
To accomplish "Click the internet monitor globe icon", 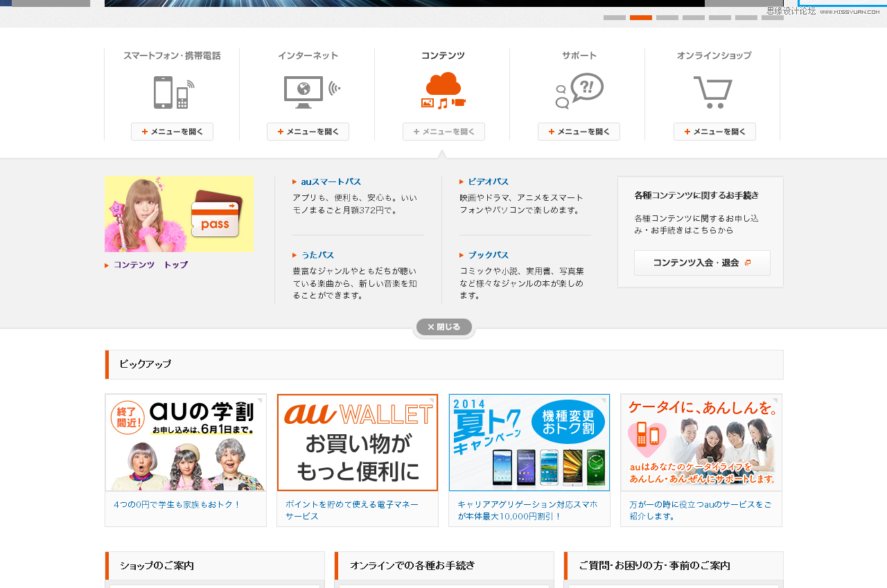I will tap(312, 92).
